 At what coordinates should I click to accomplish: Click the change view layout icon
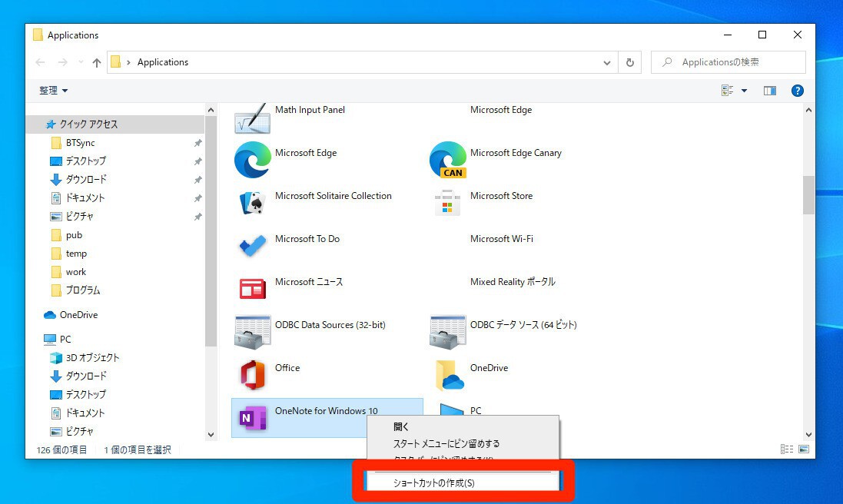[728, 91]
